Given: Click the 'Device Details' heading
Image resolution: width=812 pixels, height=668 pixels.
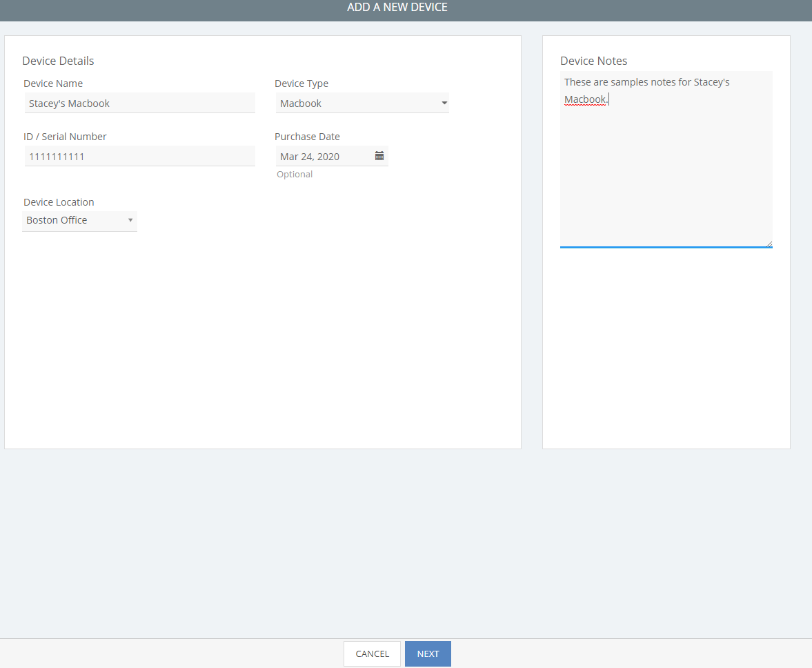Looking at the screenshot, I should coord(58,61).
